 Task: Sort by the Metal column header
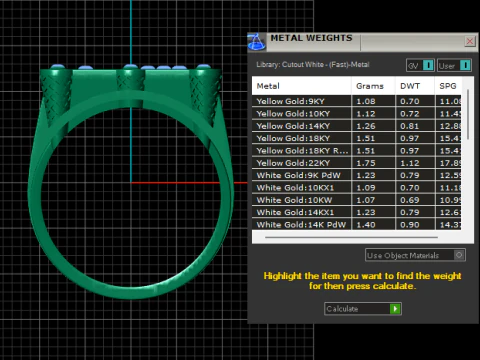coord(301,86)
